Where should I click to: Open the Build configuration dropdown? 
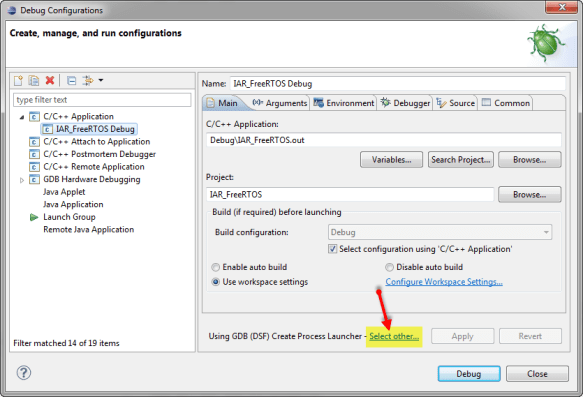(440, 232)
